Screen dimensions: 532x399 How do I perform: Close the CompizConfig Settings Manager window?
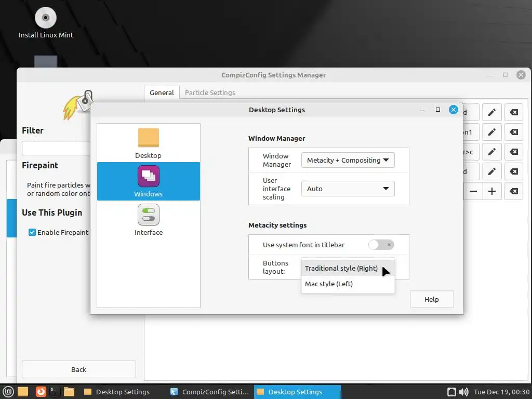pyautogui.click(x=521, y=75)
